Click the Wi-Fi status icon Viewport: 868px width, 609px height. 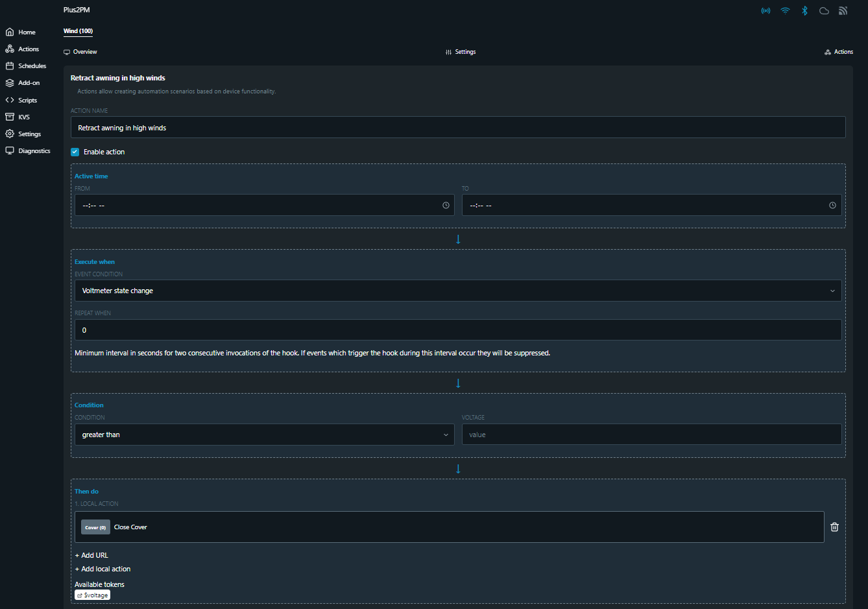(x=785, y=11)
